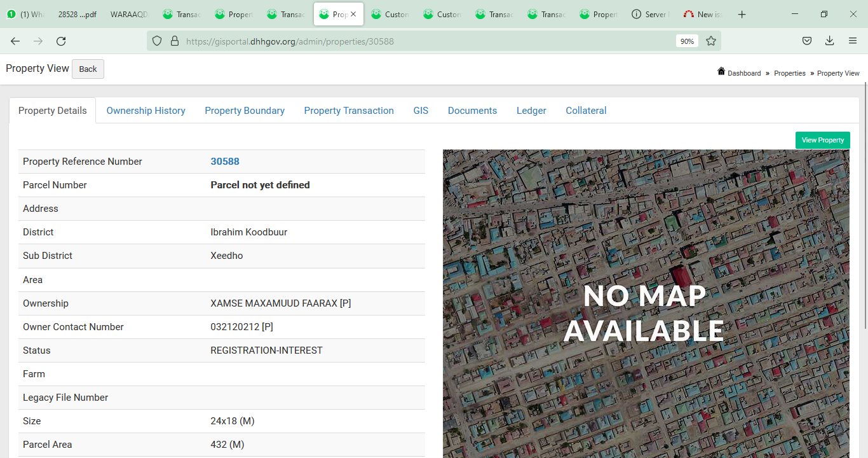Switch to the WARAAQD browser tab
This screenshot has width=868, height=458.
pos(129,14)
